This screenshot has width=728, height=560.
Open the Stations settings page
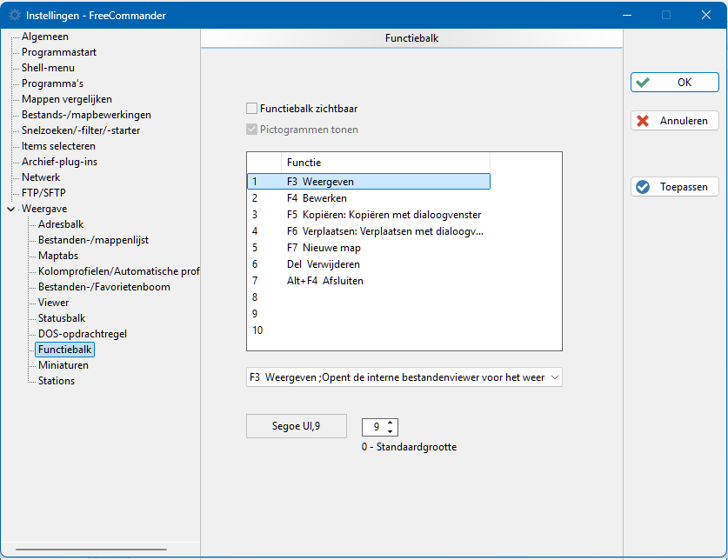(57, 381)
